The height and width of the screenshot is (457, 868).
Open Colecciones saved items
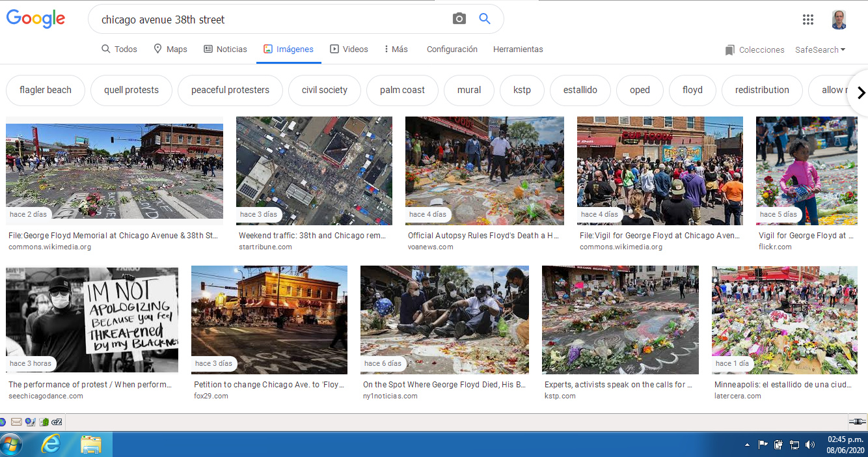(x=755, y=50)
